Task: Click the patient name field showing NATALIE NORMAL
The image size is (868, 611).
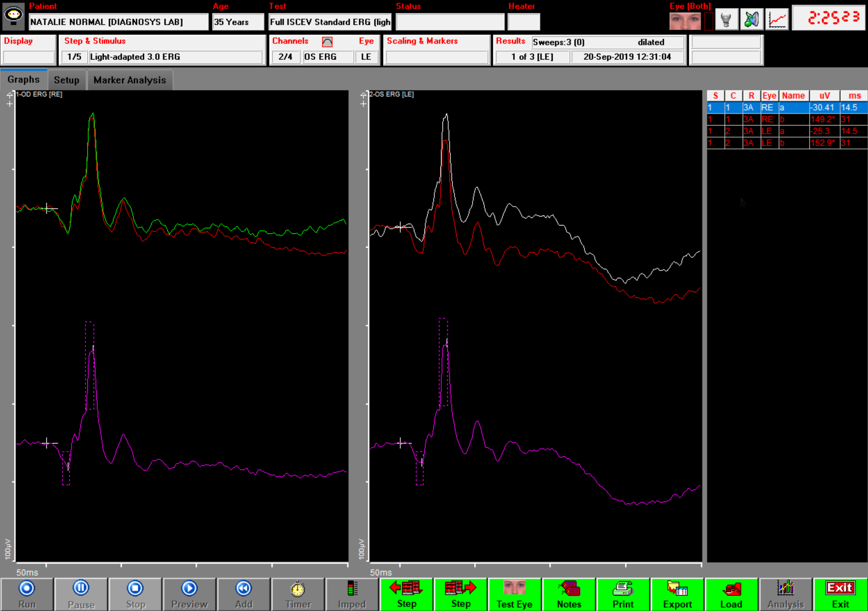Action: (118, 21)
